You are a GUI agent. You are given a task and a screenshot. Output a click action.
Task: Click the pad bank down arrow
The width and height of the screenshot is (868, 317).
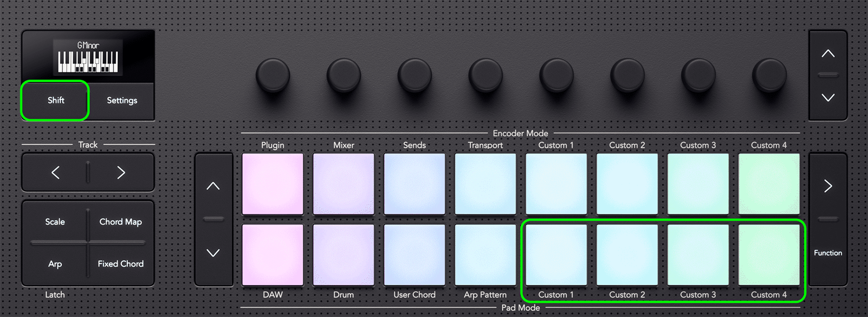[x=213, y=253]
